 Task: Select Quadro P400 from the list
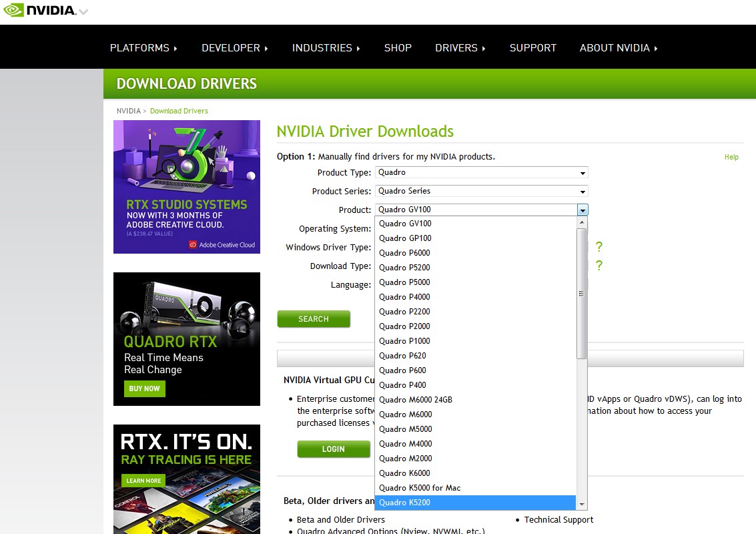(x=475, y=385)
